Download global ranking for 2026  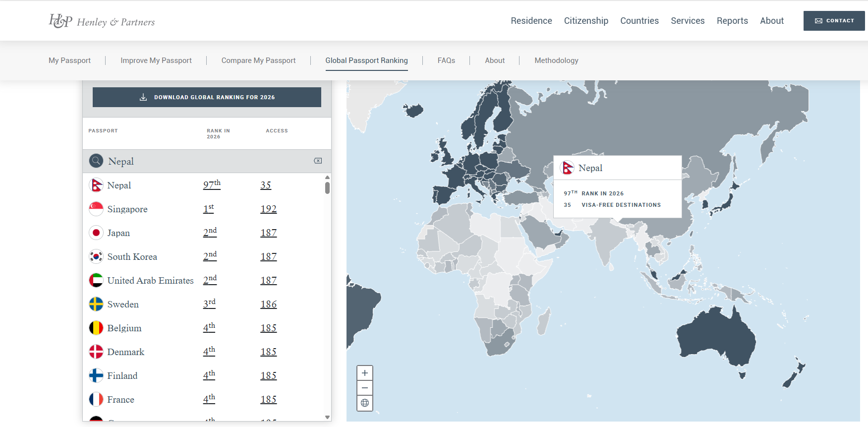[x=207, y=97]
